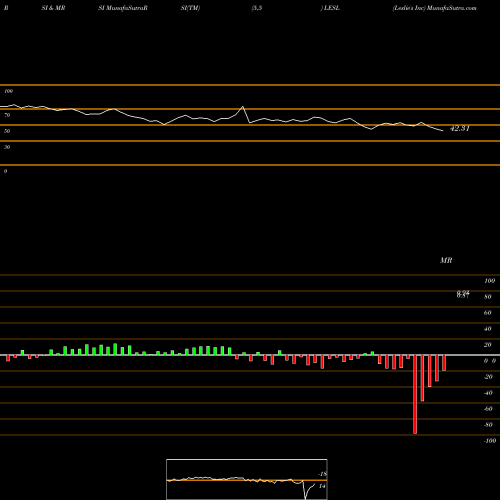Open the mini overview chart thumbnail
500x500 pixels.
pos(247,479)
